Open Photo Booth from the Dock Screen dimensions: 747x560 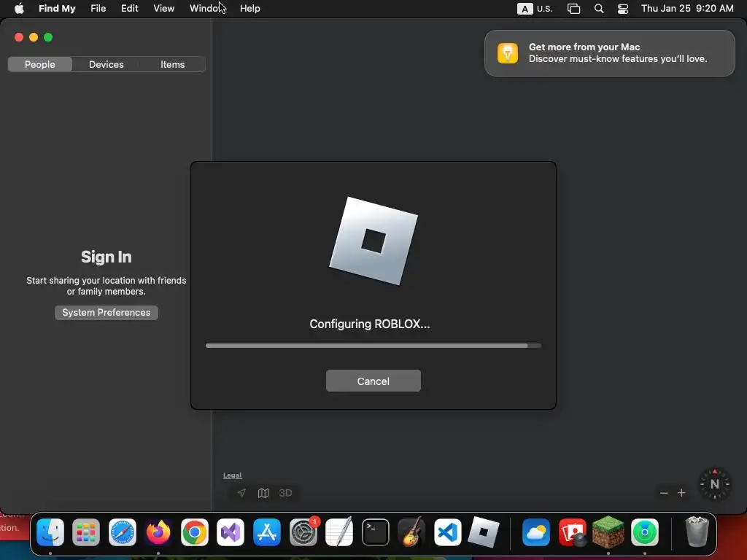[572, 532]
